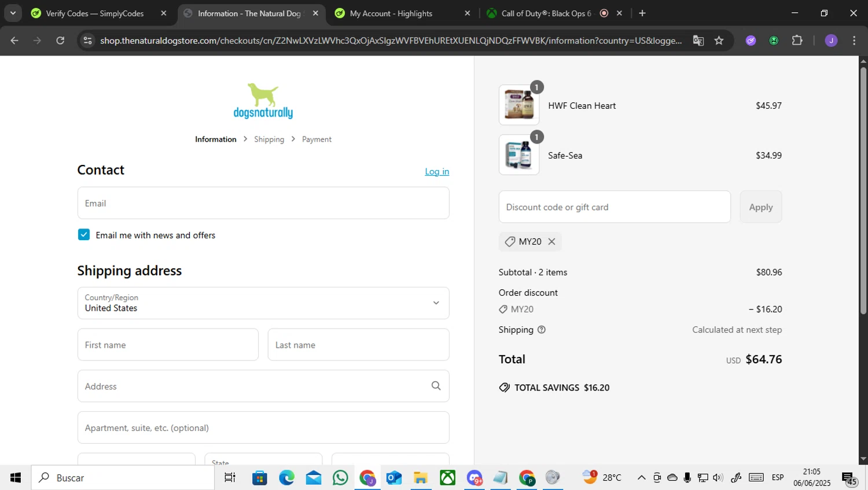The width and height of the screenshot is (868, 490).
Task: Open File Explorer from the taskbar
Action: [x=421, y=478]
